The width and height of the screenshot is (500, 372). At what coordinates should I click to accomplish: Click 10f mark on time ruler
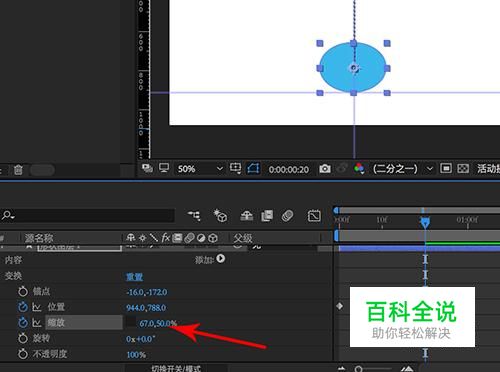click(x=382, y=220)
